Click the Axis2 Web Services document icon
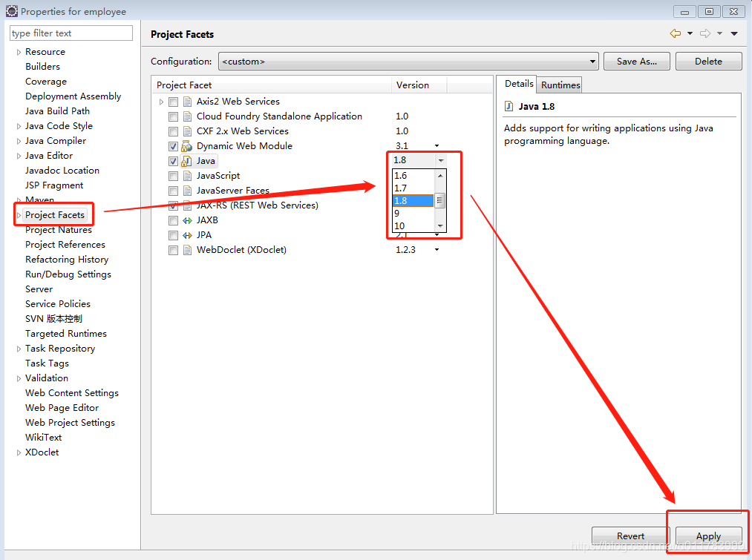 (x=188, y=102)
